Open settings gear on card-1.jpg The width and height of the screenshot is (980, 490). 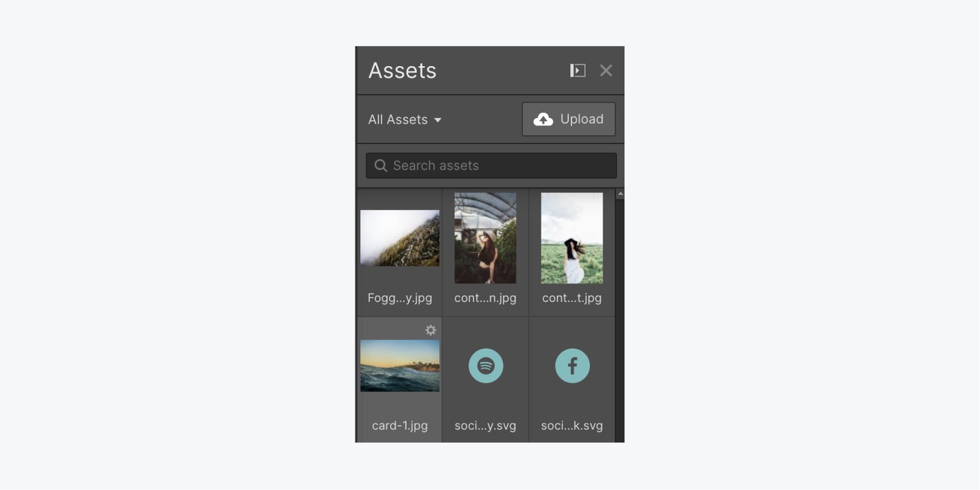click(x=431, y=330)
